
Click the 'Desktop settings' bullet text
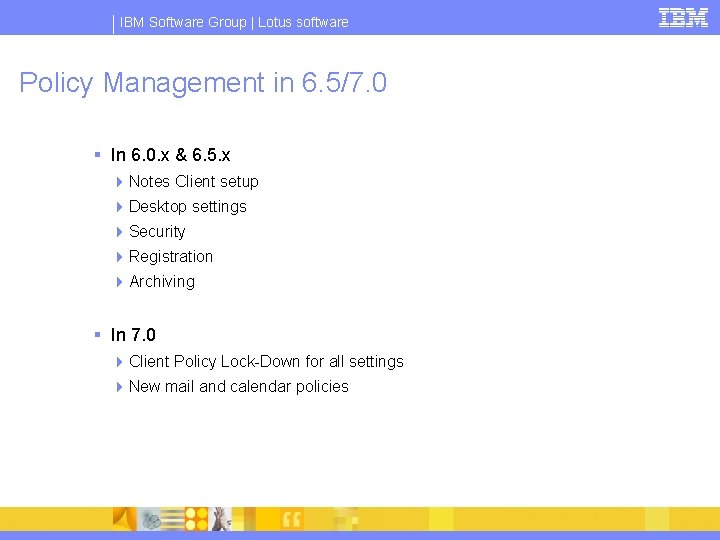(x=187, y=207)
